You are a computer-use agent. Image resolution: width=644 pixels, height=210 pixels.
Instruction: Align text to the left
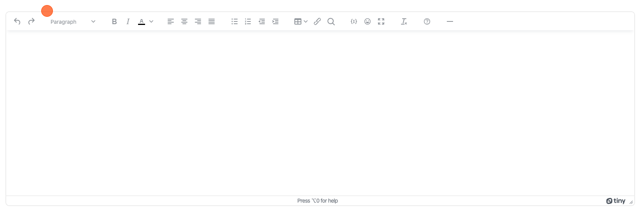point(171,22)
